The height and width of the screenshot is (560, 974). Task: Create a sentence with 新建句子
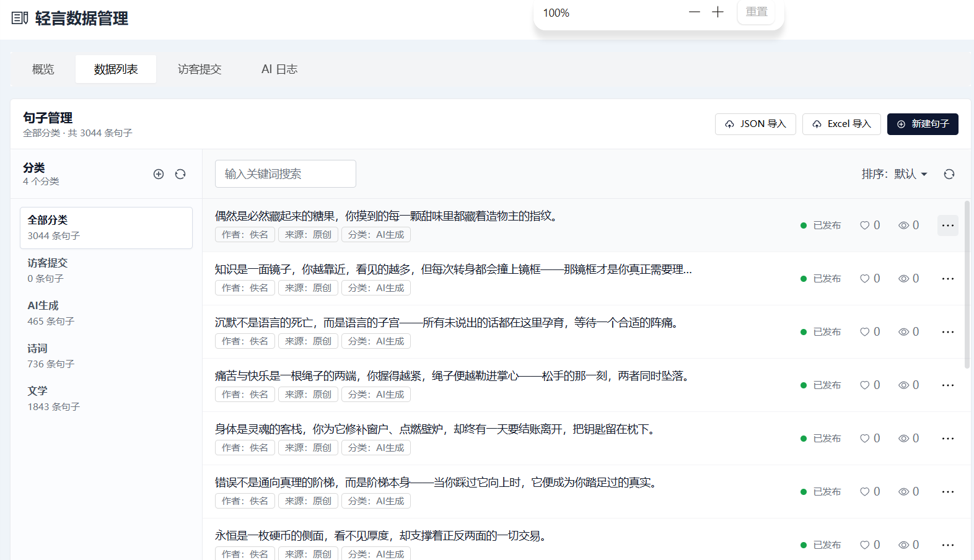tap(923, 124)
